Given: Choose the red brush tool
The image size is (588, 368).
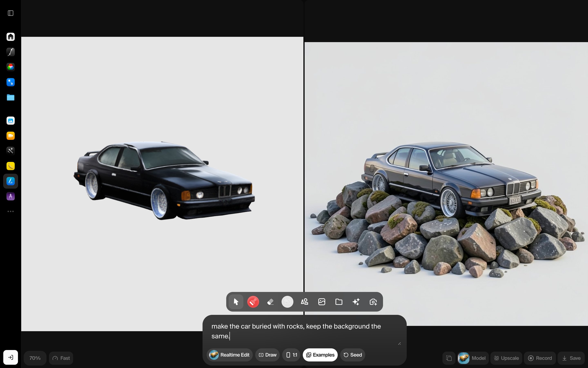Looking at the screenshot, I should pos(253,302).
